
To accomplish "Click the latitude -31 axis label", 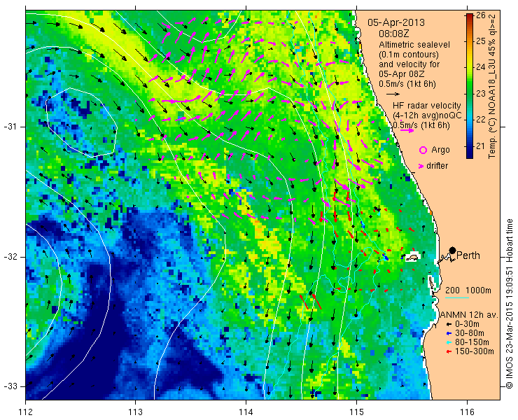I will click(x=10, y=127).
